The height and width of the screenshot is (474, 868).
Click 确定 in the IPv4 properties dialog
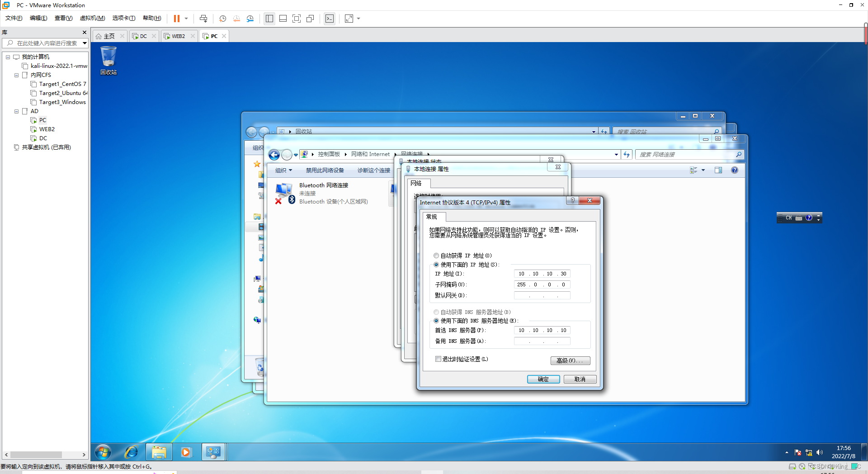click(x=543, y=379)
